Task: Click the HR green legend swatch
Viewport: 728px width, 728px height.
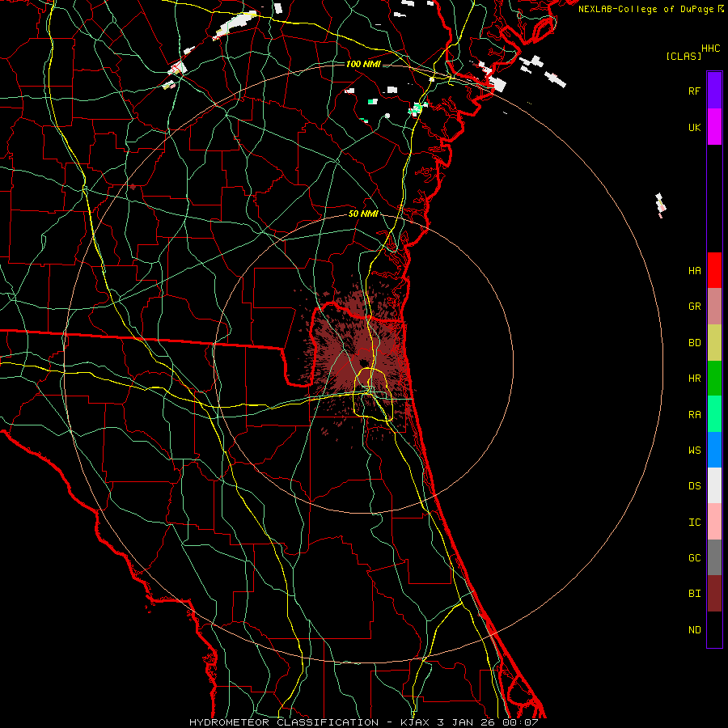Action: point(714,378)
